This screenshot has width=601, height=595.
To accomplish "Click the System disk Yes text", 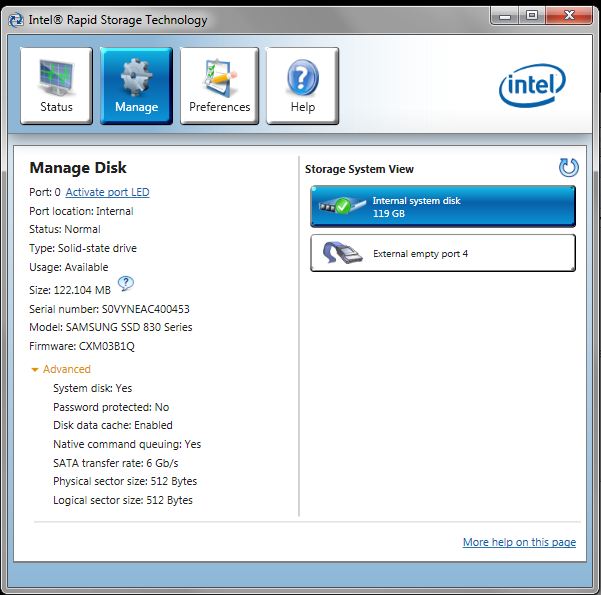I will click(x=92, y=388).
